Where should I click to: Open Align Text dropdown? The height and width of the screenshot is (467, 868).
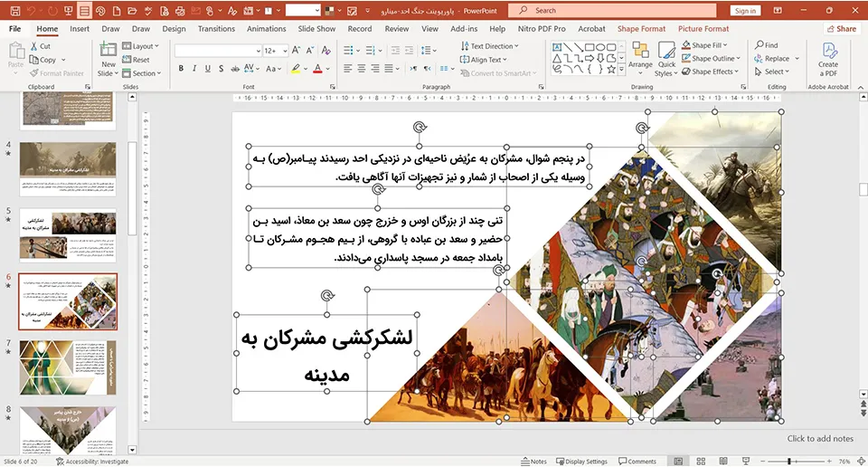(x=483, y=59)
